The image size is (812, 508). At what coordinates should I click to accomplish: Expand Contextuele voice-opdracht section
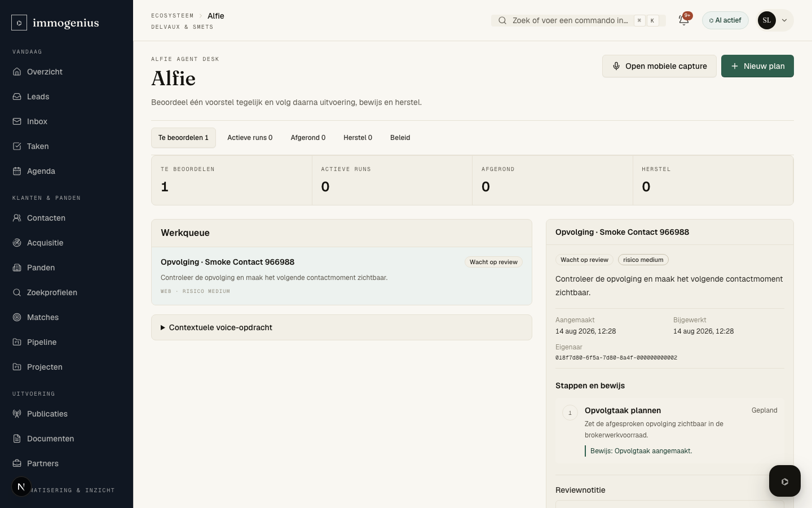click(342, 327)
